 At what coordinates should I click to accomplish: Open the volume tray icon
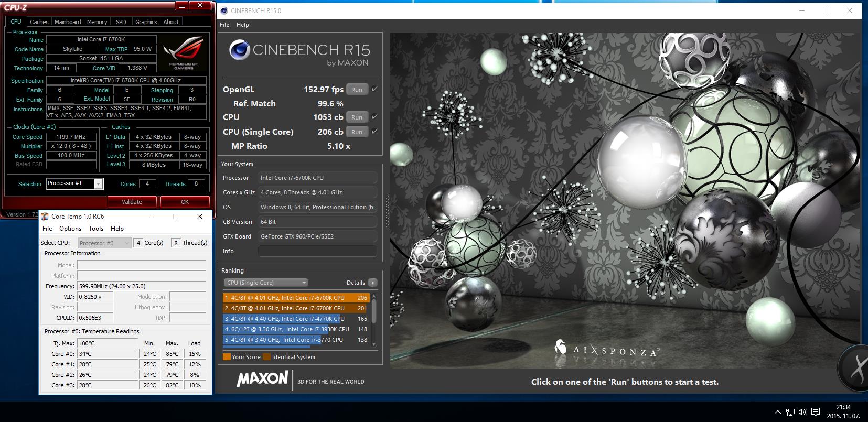[802, 412]
